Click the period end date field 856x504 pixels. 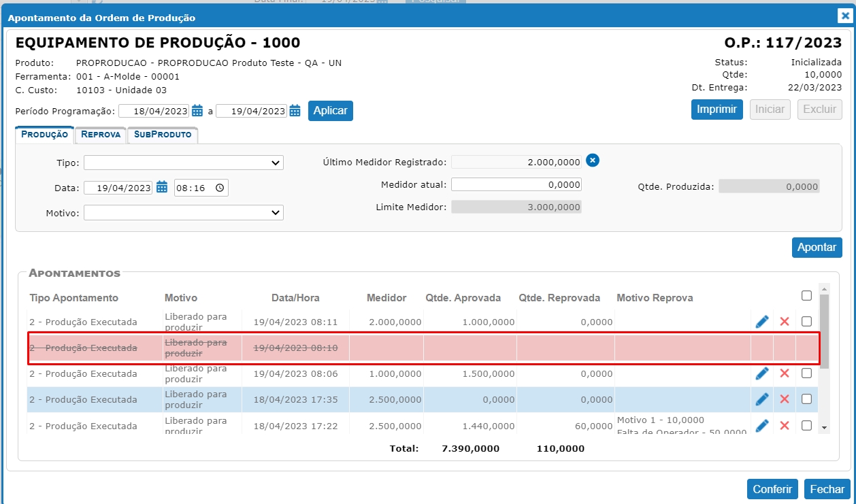(252, 111)
